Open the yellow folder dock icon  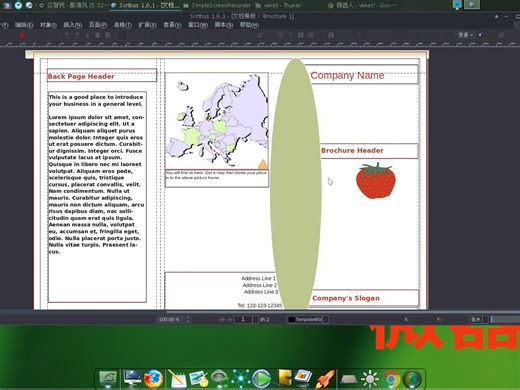[284, 378]
